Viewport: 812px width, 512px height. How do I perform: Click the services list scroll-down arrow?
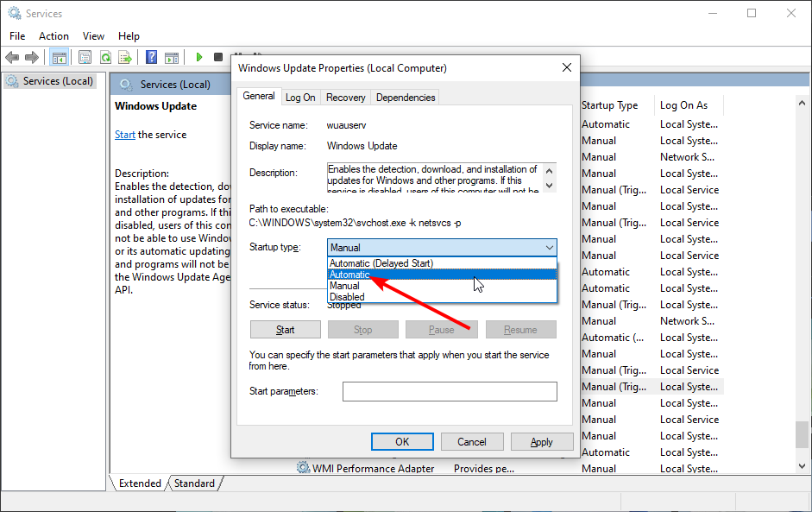click(x=803, y=466)
